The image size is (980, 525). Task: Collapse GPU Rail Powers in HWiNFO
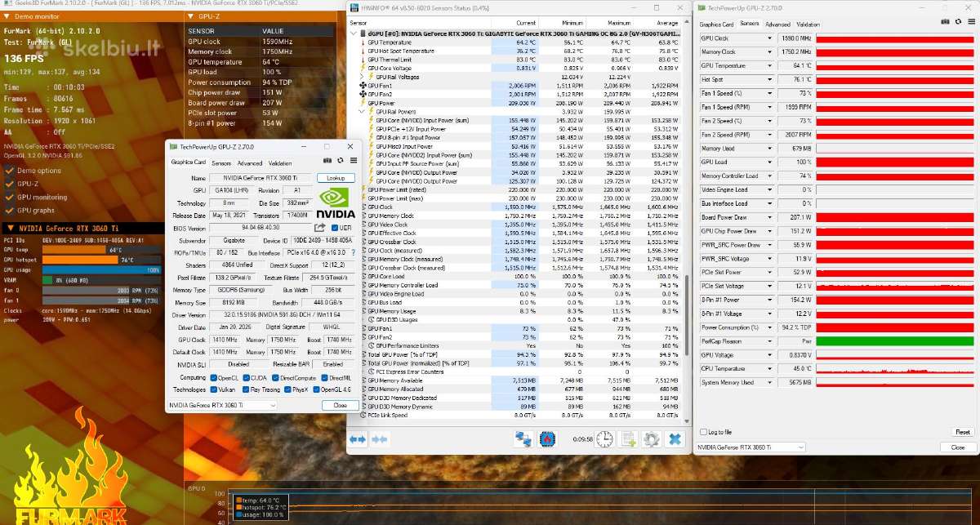363,111
